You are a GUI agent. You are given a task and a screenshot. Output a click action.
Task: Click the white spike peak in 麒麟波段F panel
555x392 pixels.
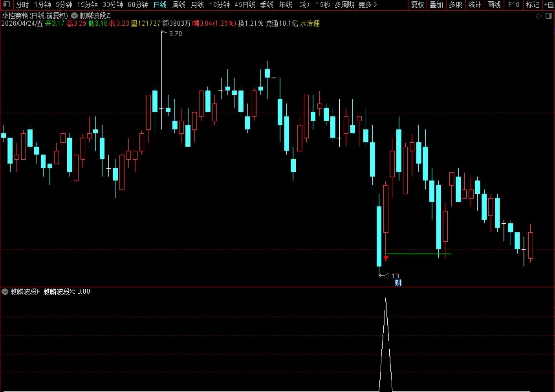386,300
